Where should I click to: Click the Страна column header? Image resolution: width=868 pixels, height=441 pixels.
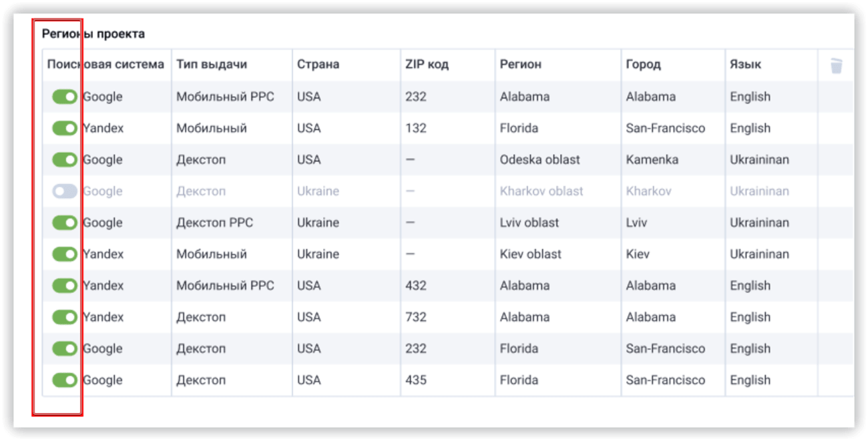pyautogui.click(x=318, y=65)
